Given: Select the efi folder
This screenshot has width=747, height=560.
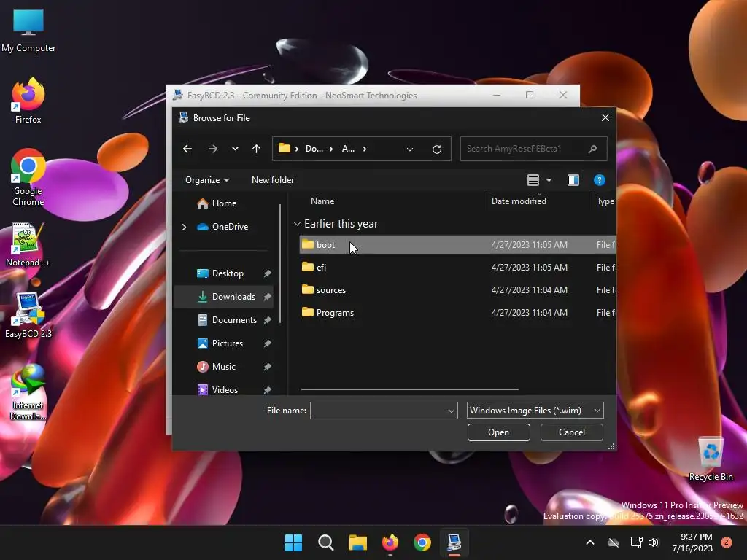Looking at the screenshot, I should [457, 267].
